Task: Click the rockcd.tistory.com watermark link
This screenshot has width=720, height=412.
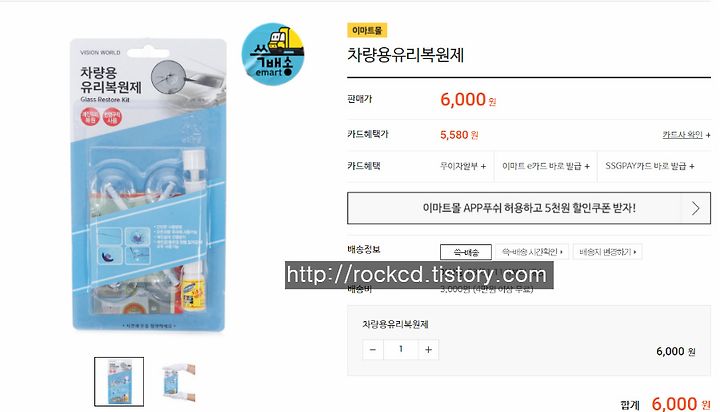Action: pos(419,275)
